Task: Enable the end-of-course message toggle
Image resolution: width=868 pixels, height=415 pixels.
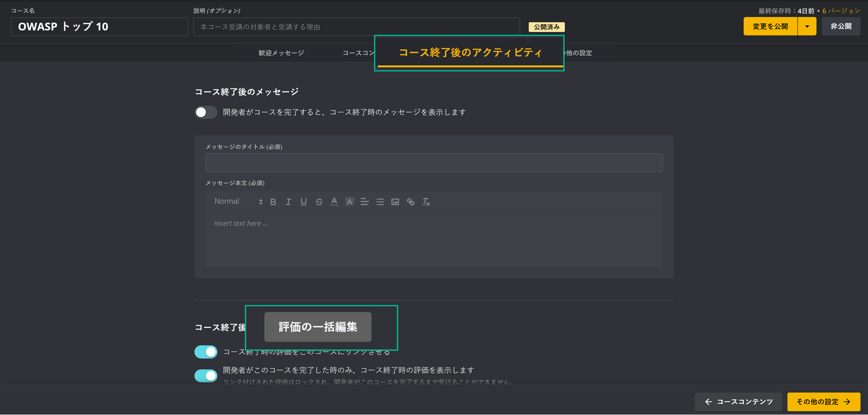Action: click(206, 113)
